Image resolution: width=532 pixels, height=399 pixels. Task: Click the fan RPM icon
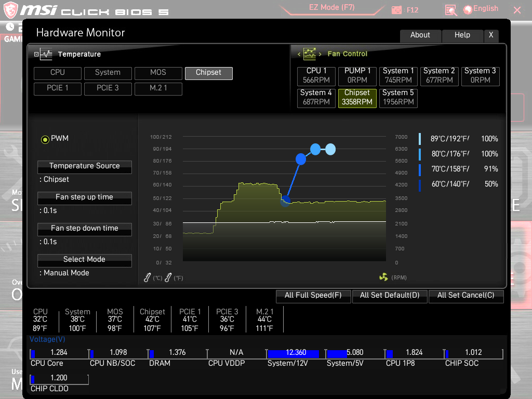pyautogui.click(x=383, y=277)
